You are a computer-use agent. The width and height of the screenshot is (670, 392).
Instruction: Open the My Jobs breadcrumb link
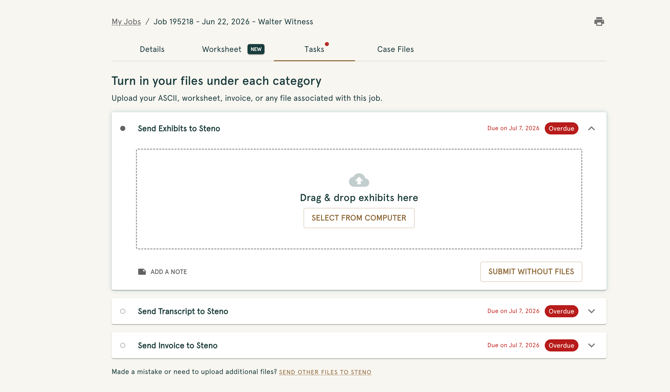pos(126,21)
